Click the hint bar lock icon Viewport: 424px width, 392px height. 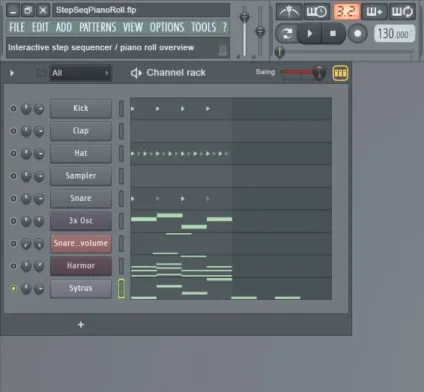click(x=222, y=50)
